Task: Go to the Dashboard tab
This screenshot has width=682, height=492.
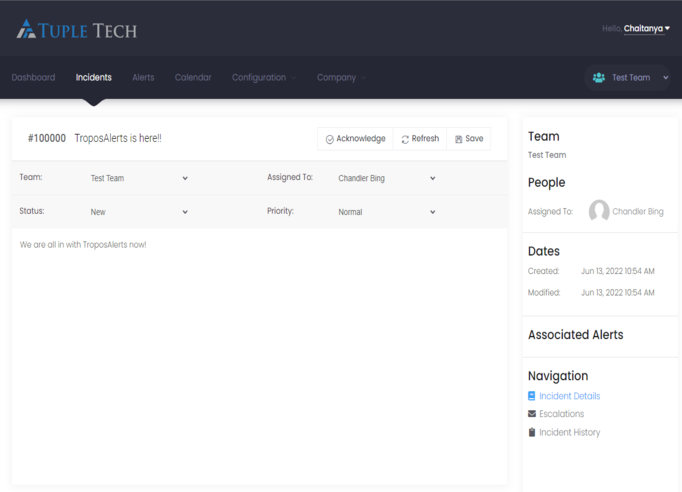Action: pos(33,78)
